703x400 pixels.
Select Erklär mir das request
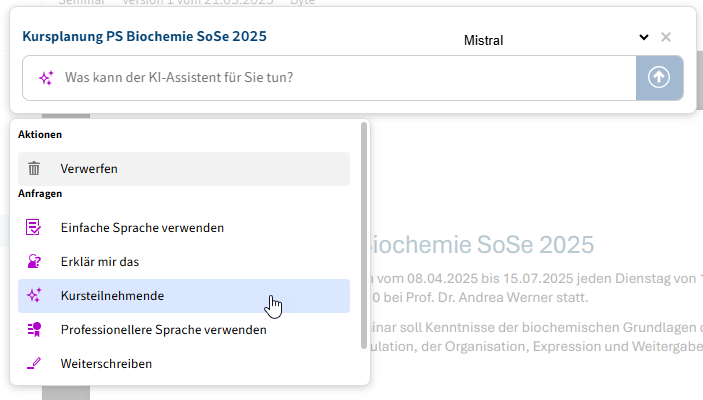pyautogui.click(x=184, y=262)
